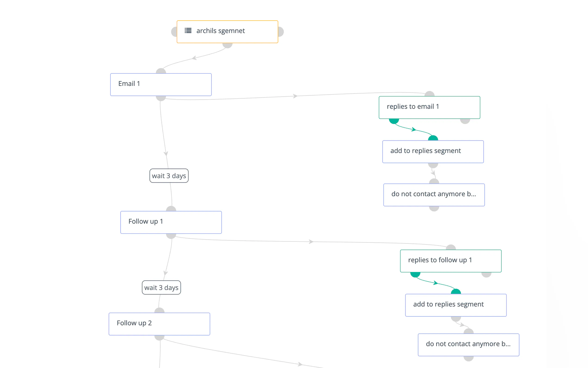Viewport: 588px width, 368px height.
Task: Click the bottom connector of the add to replies segment node under replies to follow up 1
Action: (x=456, y=319)
